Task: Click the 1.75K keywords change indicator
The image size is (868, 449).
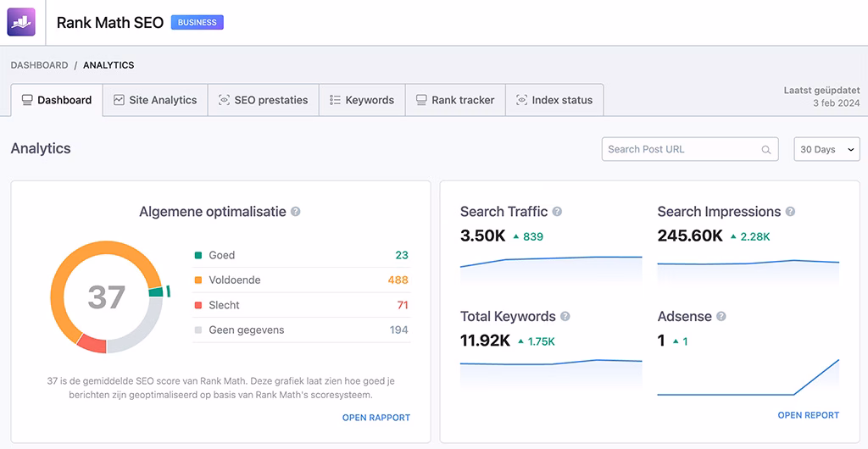Action: coord(536,341)
